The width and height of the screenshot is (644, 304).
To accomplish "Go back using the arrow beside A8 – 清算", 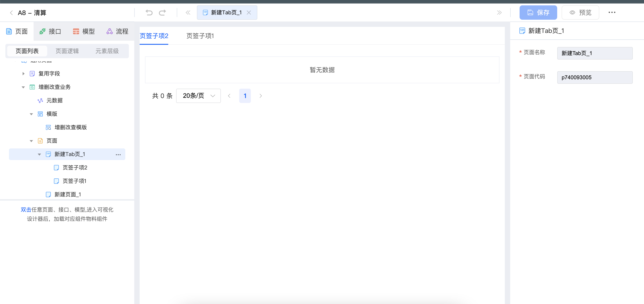I will pos(11,13).
